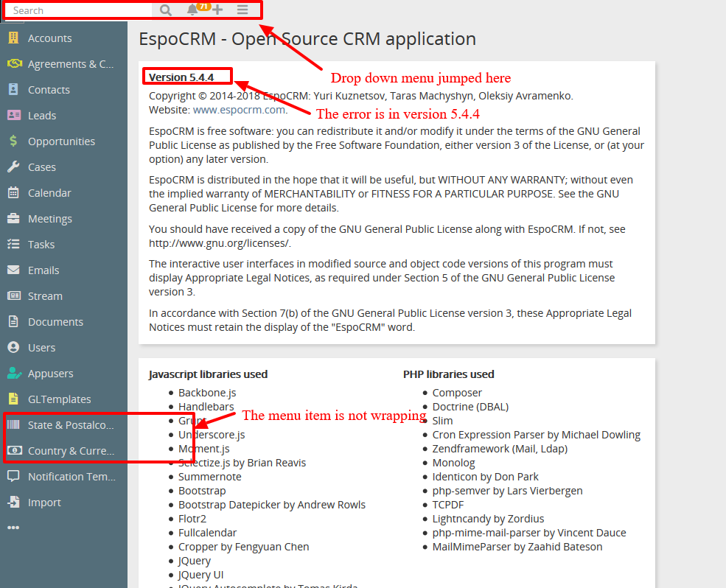Click 'Summernote' list item
The height and width of the screenshot is (588, 726).
tap(210, 477)
